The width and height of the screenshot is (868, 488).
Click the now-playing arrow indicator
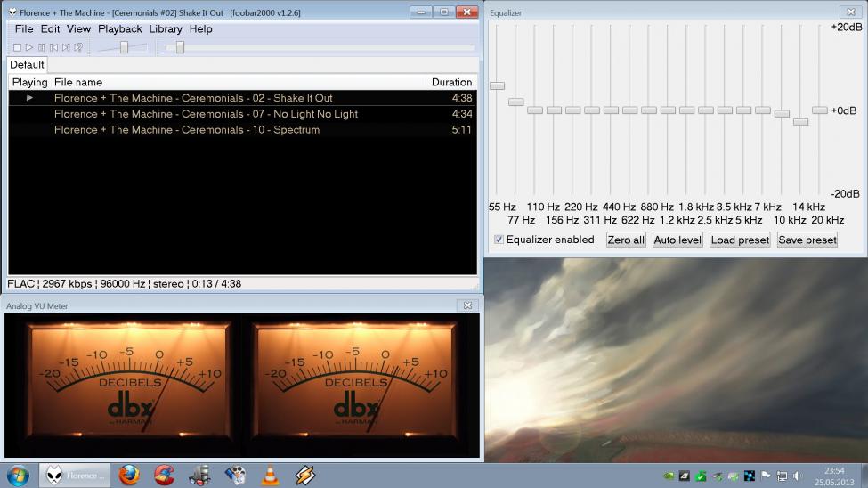click(x=30, y=98)
